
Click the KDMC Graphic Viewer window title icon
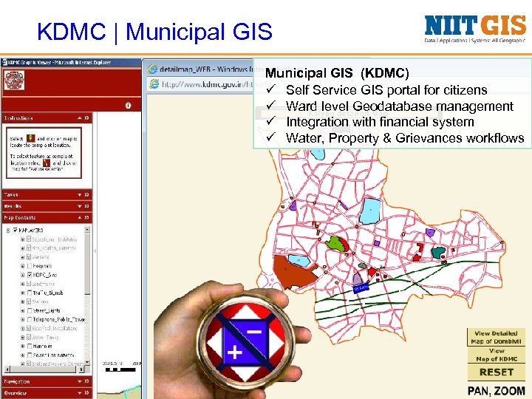tap(4, 62)
